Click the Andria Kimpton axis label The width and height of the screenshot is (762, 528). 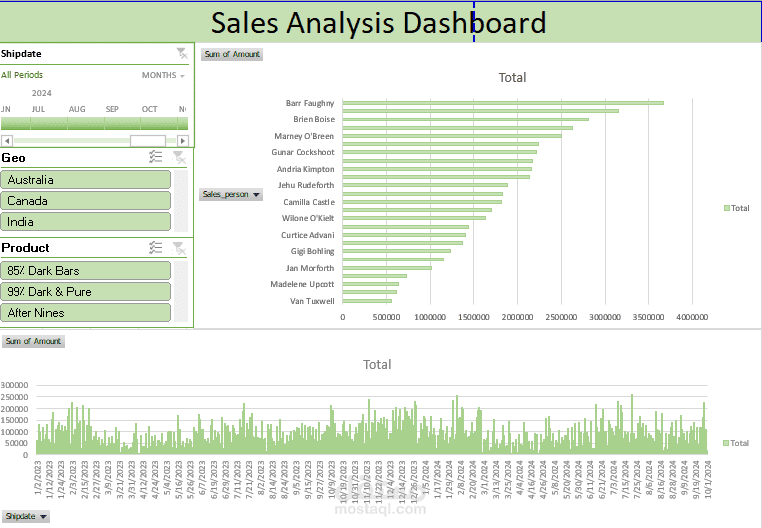[x=306, y=169]
